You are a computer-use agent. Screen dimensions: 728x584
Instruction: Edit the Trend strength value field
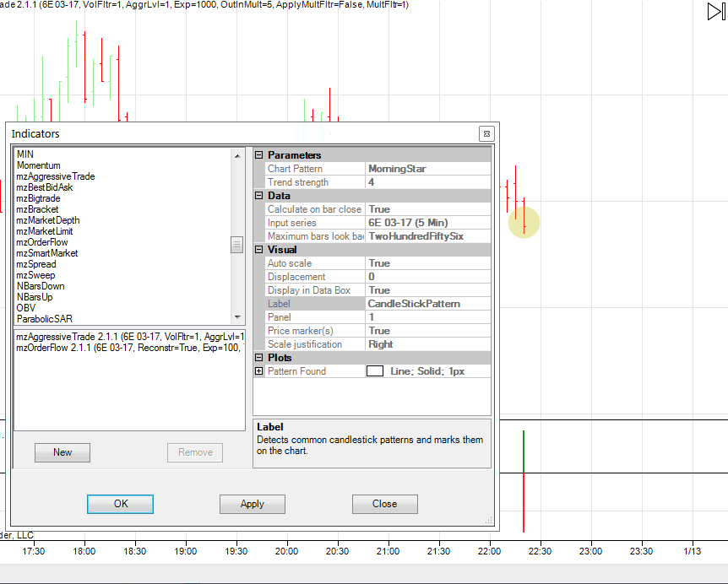click(427, 182)
